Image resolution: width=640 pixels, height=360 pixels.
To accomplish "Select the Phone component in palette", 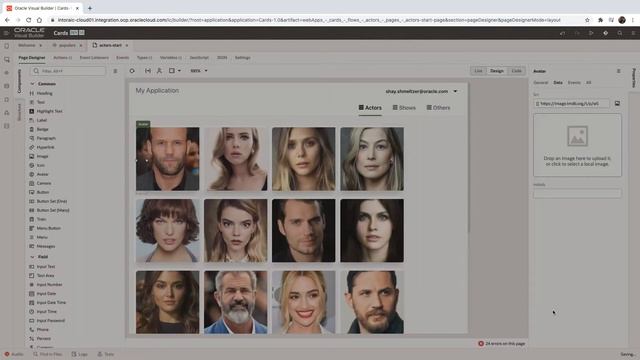I will coord(40,329).
